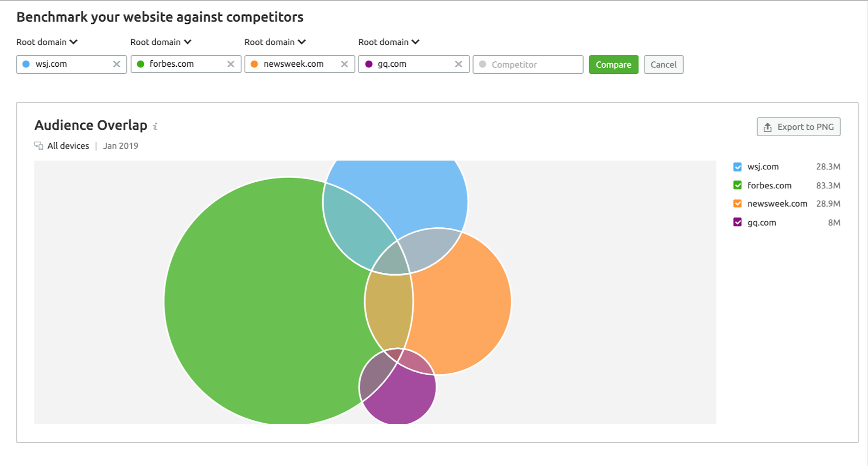This screenshot has width=868, height=466.
Task: Clear newsweek.com using the X icon
Action: click(x=344, y=64)
